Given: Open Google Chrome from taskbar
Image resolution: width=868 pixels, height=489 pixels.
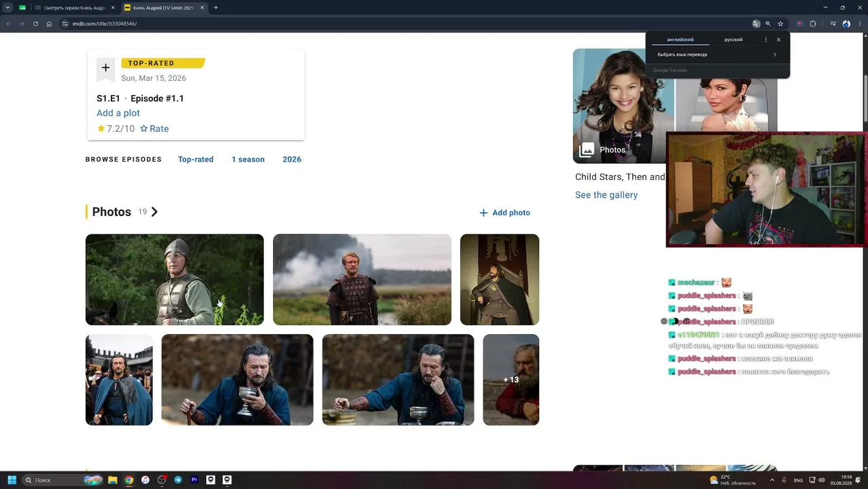Looking at the screenshot, I should point(129,479).
